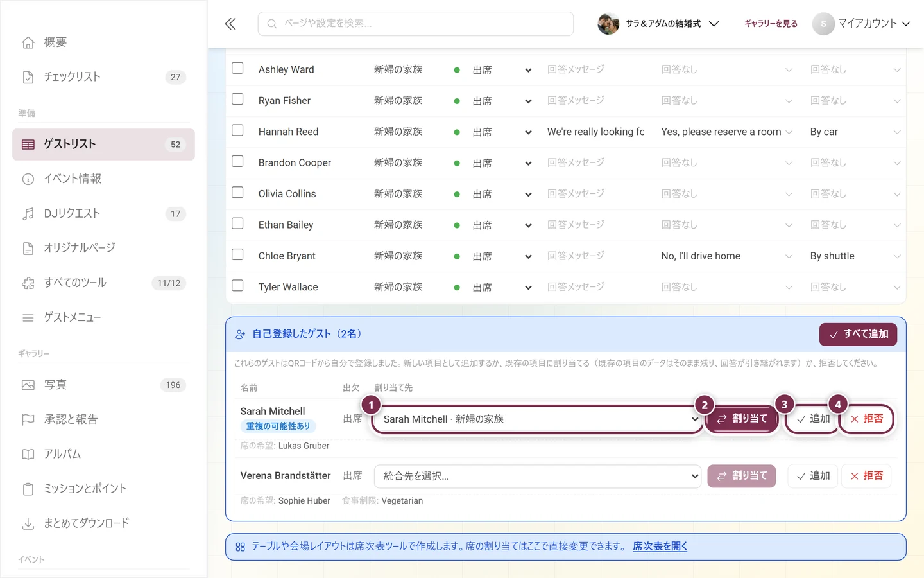Click the まとめてダウンロード download icon
This screenshot has height=578, width=924.
point(28,524)
